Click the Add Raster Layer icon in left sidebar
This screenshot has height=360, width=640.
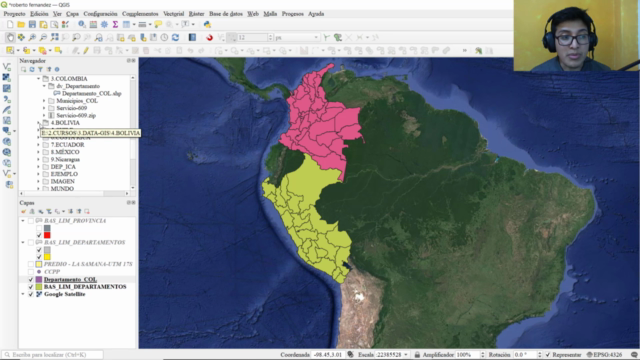[7, 77]
